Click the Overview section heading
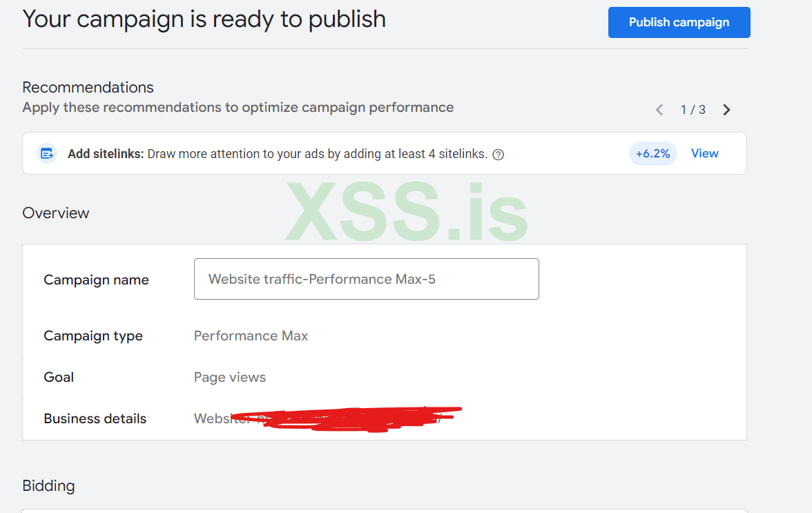The height and width of the screenshot is (513, 812). pyautogui.click(x=55, y=213)
